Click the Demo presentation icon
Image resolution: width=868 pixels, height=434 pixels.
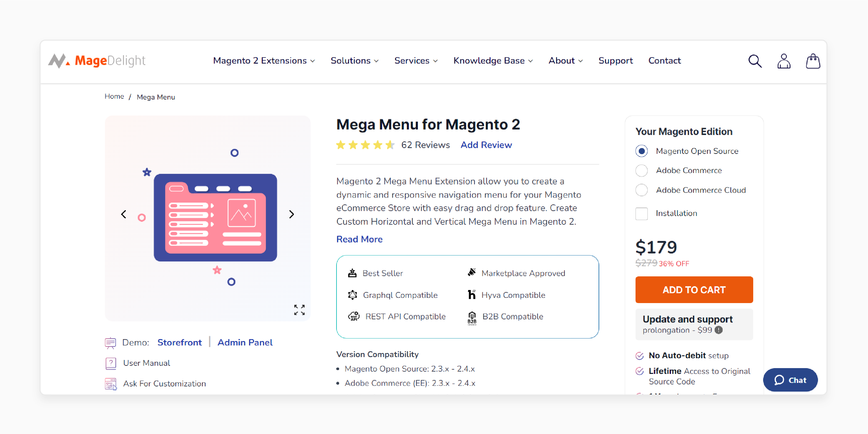pyautogui.click(x=110, y=343)
